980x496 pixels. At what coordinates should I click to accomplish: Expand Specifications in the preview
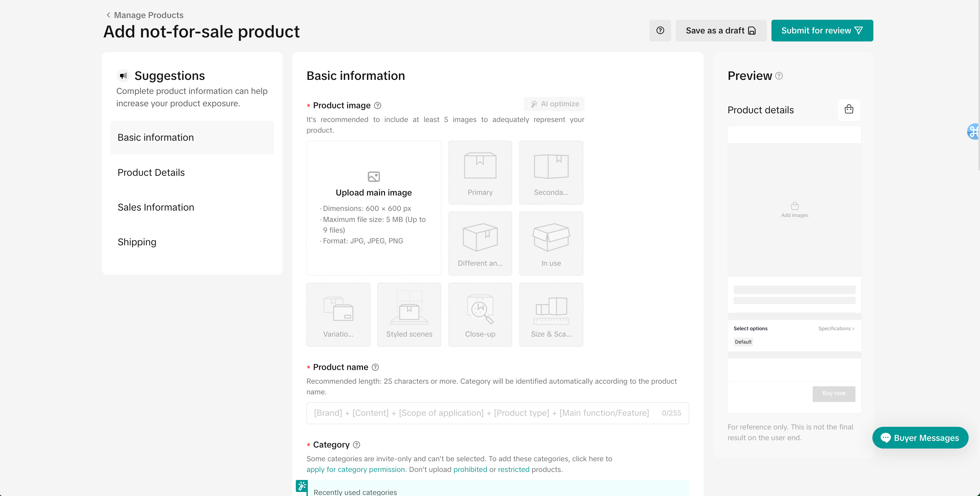pyautogui.click(x=836, y=328)
